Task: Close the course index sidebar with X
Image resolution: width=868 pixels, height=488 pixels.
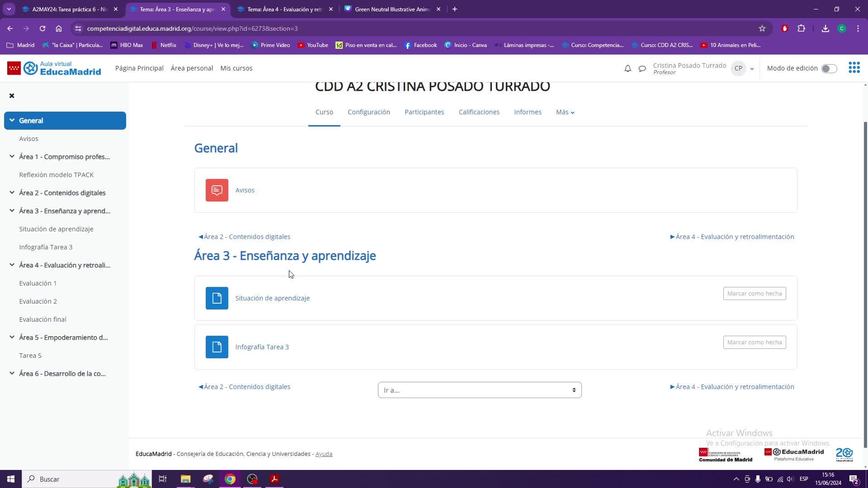Action: click(x=12, y=96)
